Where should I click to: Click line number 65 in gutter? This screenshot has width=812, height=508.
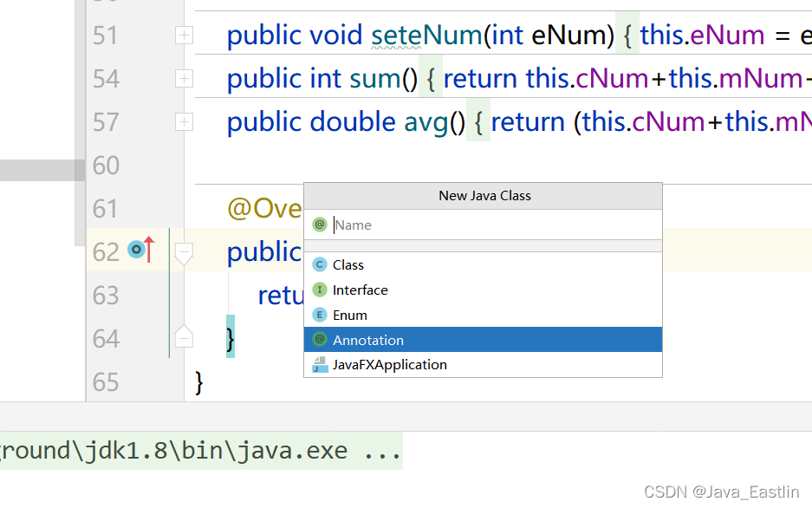[x=106, y=382]
